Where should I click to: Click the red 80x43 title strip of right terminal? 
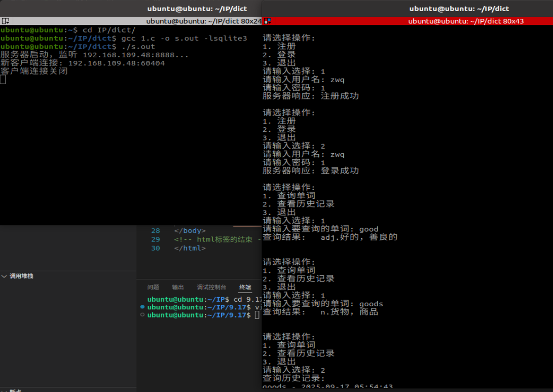[x=408, y=21]
